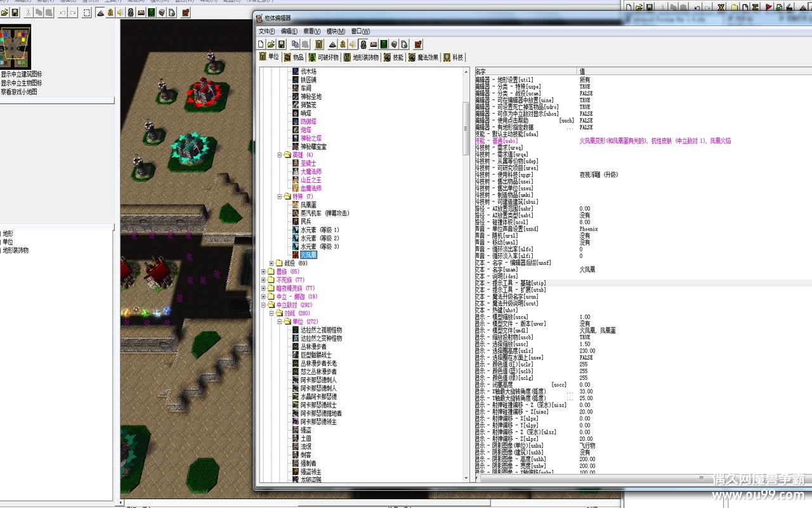Open Terrain Editor from main editor toolbar
The width and height of the screenshot is (812, 508).
[100, 13]
